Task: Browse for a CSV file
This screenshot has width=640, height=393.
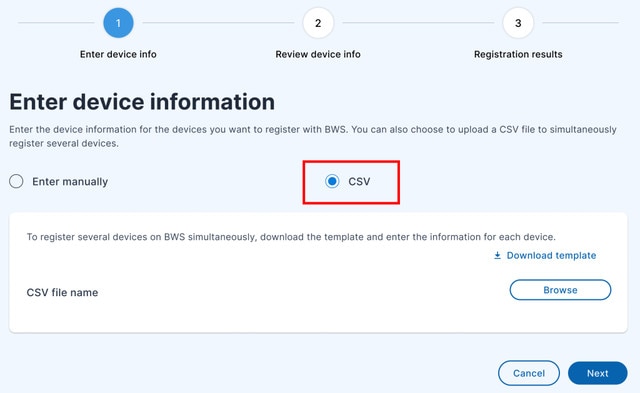Action: 560,290
